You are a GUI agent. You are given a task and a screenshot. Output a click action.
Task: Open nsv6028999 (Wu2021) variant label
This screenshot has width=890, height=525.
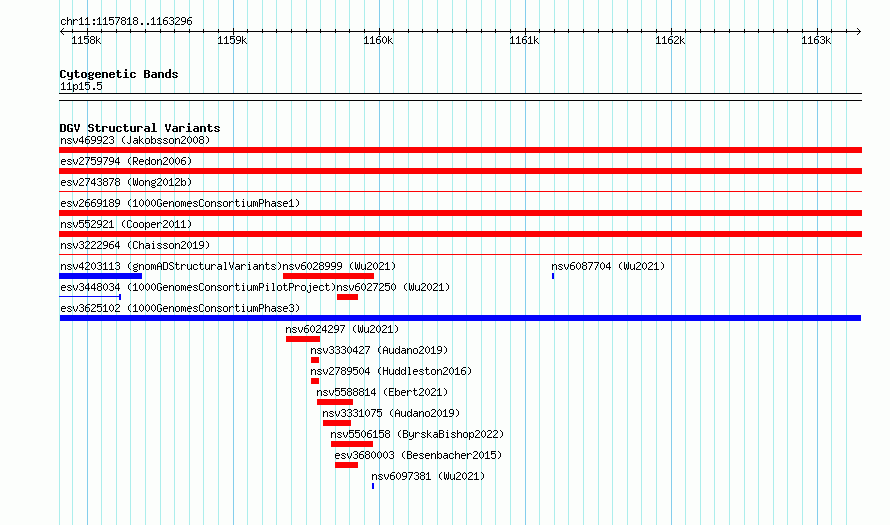(339, 266)
